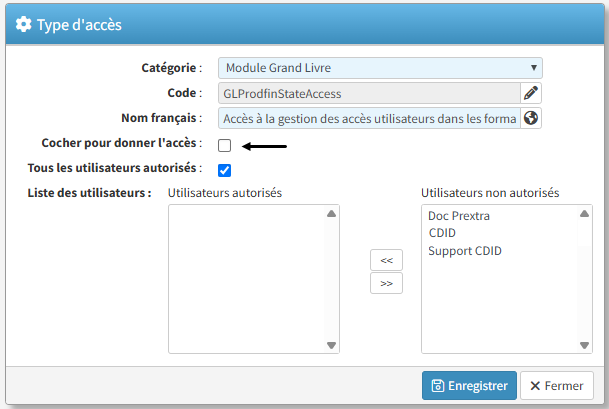Click the gear icon in Type d'accès header
This screenshot has width=609, height=409.
23,25
